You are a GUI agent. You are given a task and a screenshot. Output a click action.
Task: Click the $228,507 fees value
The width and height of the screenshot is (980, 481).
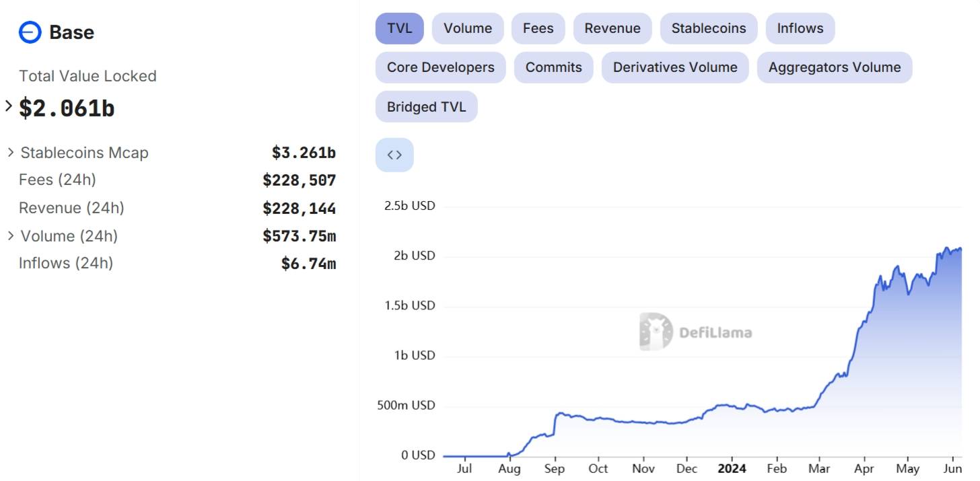tap(300, 180)
